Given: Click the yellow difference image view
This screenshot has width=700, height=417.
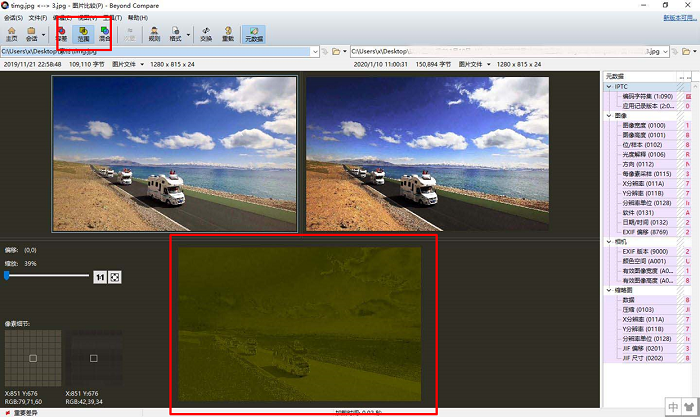Looking at the screenshot, I should pos(299,324).
